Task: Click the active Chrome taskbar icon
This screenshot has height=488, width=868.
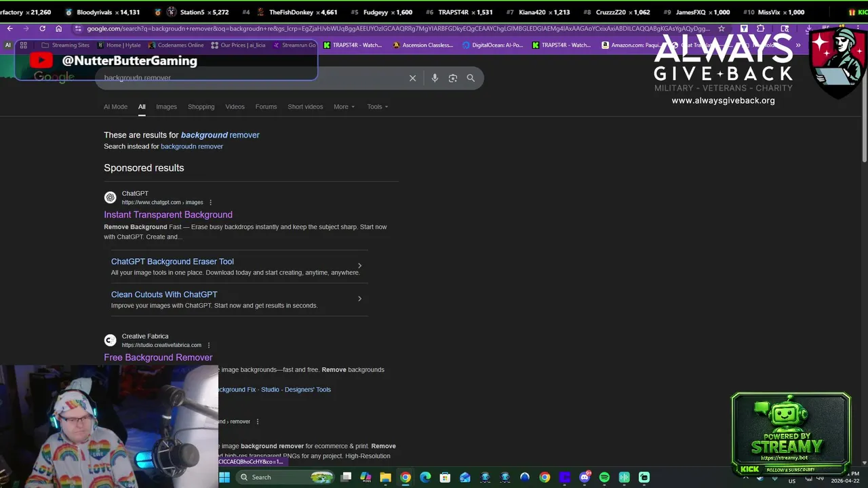Action: click(406, 477)
